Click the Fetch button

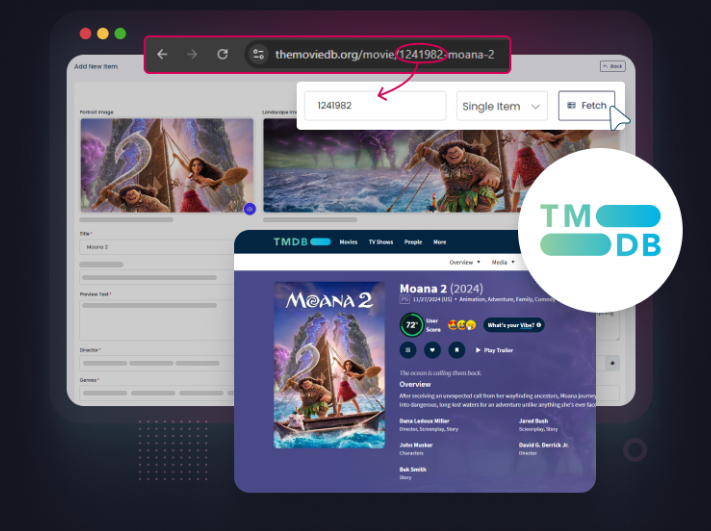pos(586,106)
